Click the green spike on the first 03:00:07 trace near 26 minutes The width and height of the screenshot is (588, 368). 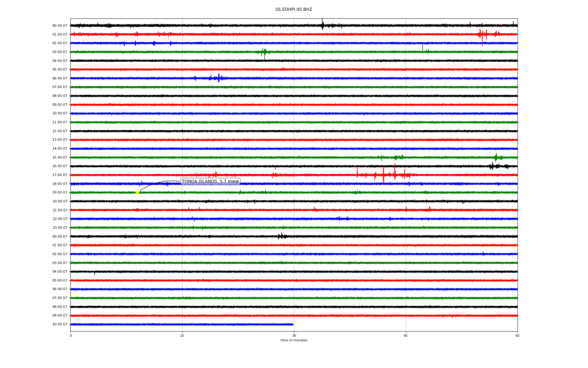(264, 52)
